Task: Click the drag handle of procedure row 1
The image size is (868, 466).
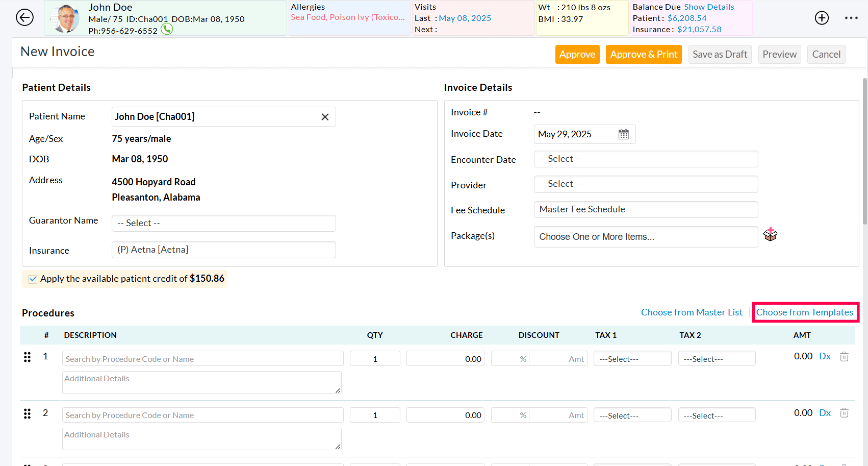Action: click(27, 357)
